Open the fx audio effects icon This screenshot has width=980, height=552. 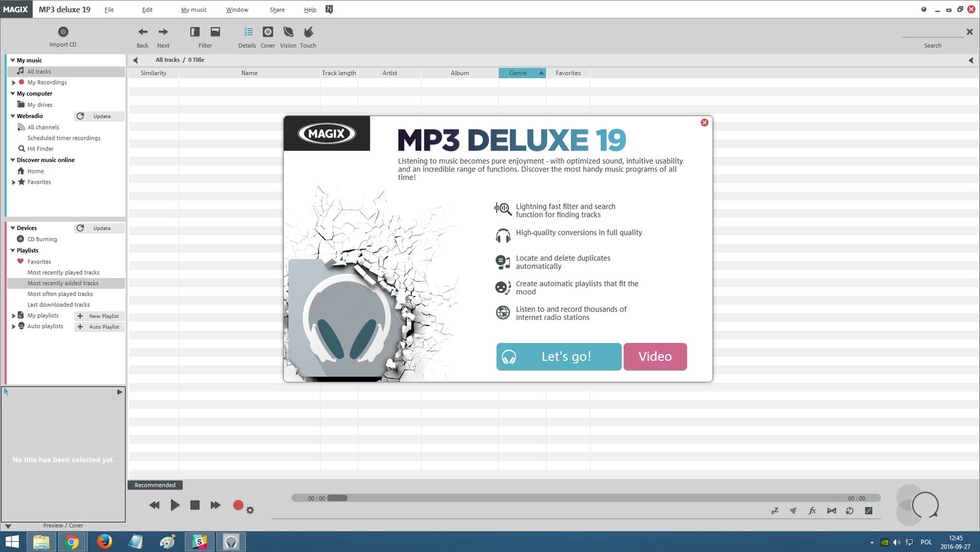(x=812, y=511)
